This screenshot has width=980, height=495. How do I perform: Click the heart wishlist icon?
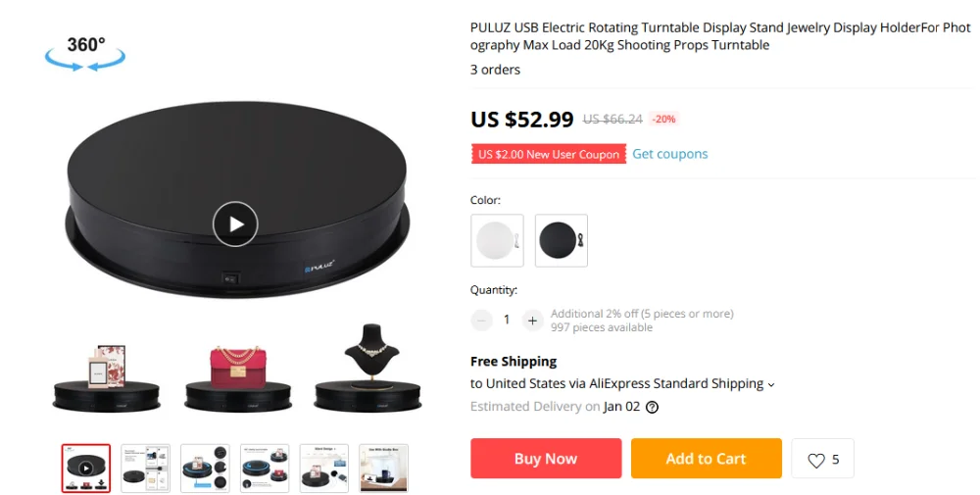click(x=816, y=460)
